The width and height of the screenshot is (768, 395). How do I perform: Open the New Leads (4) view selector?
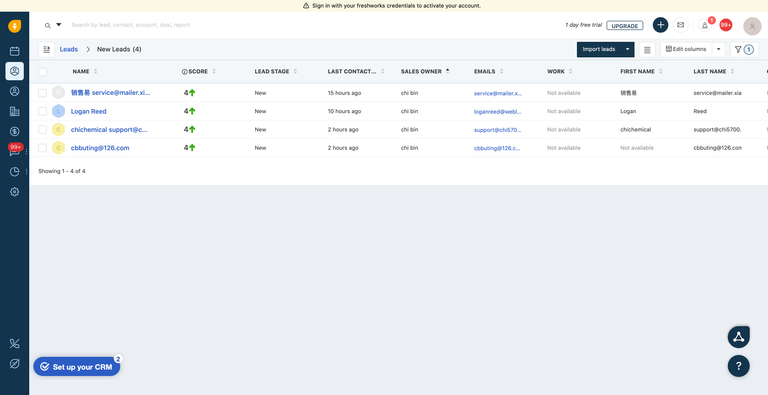click(119, 49)
